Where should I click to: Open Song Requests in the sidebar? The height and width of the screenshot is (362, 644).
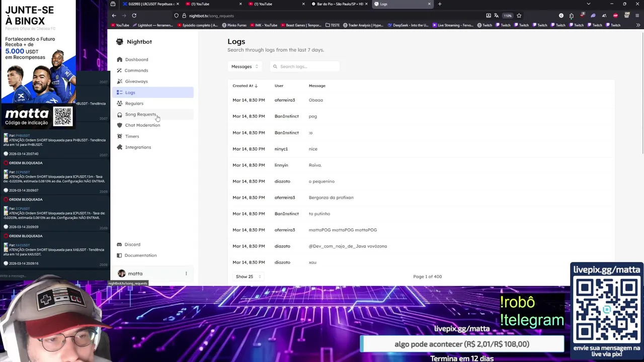pos(153,115)
